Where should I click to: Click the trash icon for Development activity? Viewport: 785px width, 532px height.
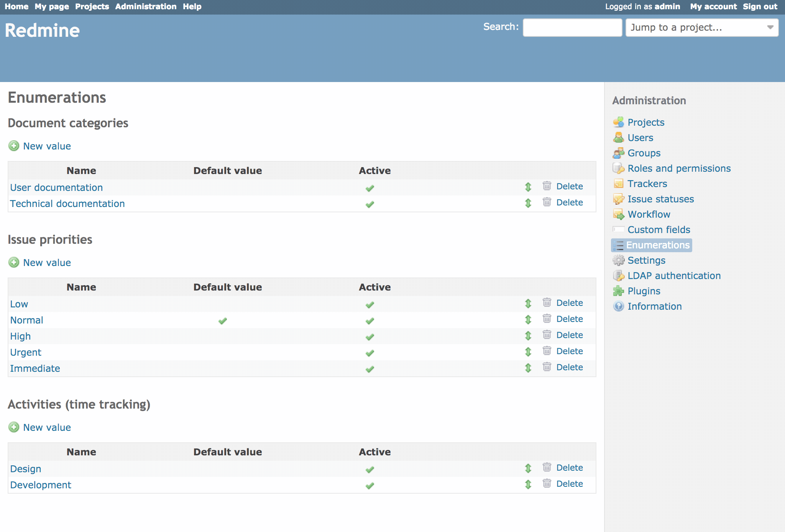click(547, 483)
